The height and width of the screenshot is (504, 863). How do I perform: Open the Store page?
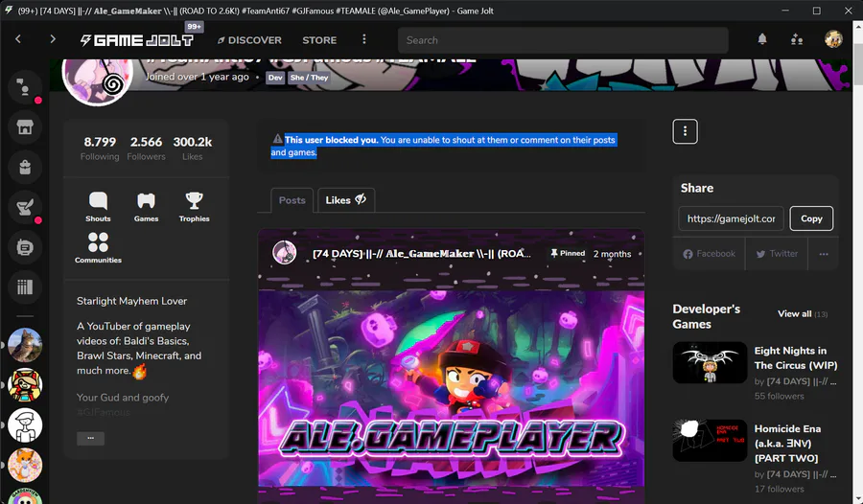pyautogui.click(x=319, y=40)
